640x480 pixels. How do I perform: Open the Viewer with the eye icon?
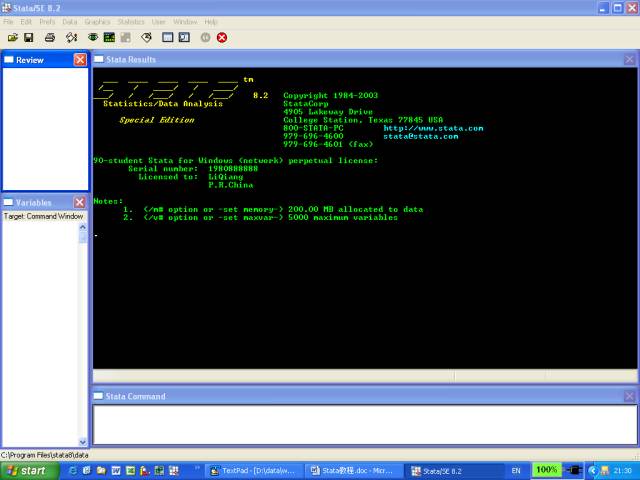tap(93, 38)
